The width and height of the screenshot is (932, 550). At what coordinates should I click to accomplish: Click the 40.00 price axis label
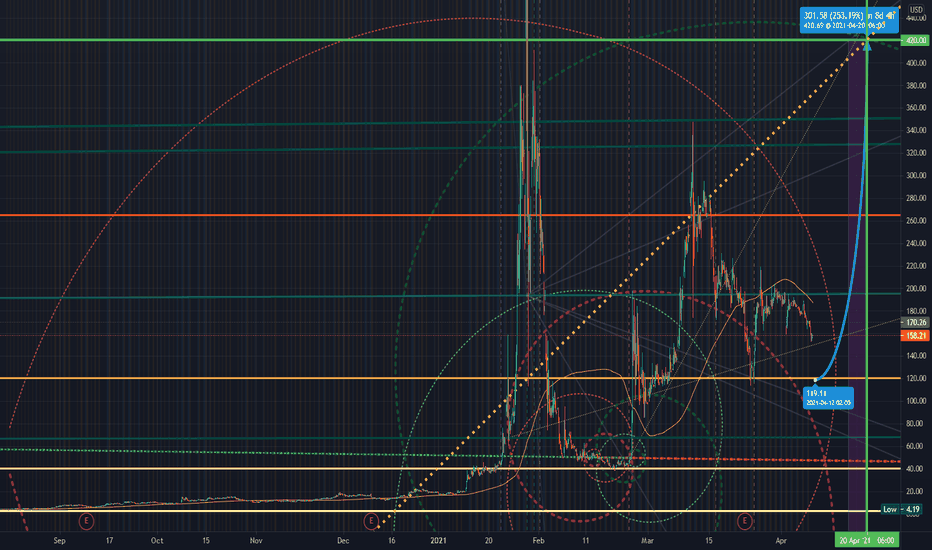916,469
